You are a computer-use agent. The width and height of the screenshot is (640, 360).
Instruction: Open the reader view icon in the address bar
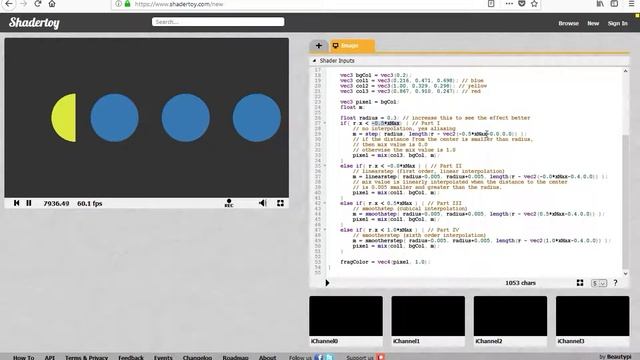pyautogui.click(x=491, y=4)
